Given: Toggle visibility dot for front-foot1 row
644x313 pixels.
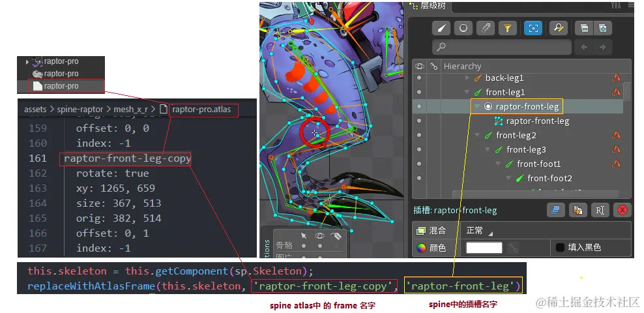Looking at the screenshot, I should (x=419, y=164).
